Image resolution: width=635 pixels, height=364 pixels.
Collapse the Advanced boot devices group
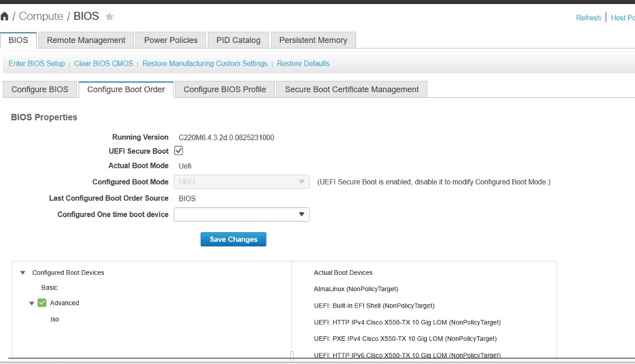(32, 302)
